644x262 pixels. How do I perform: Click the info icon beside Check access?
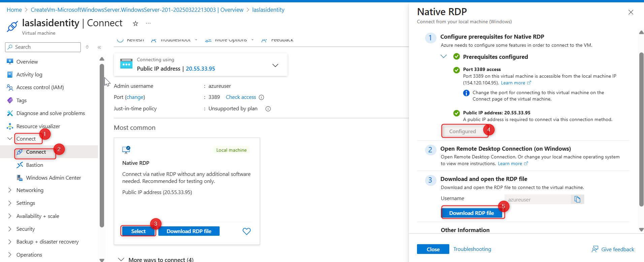point(261,97)
